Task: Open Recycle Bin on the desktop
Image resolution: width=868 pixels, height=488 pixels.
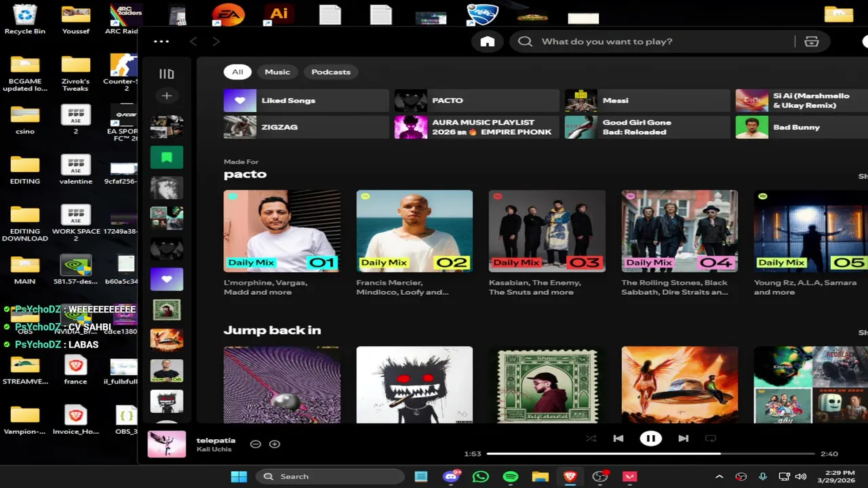Action: pos(25,19)
